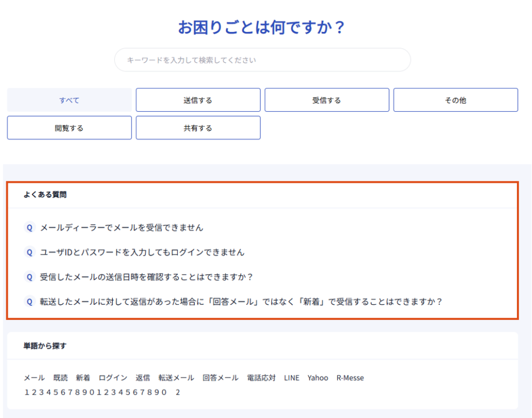Choose the 受信する category button

point(327,100)
